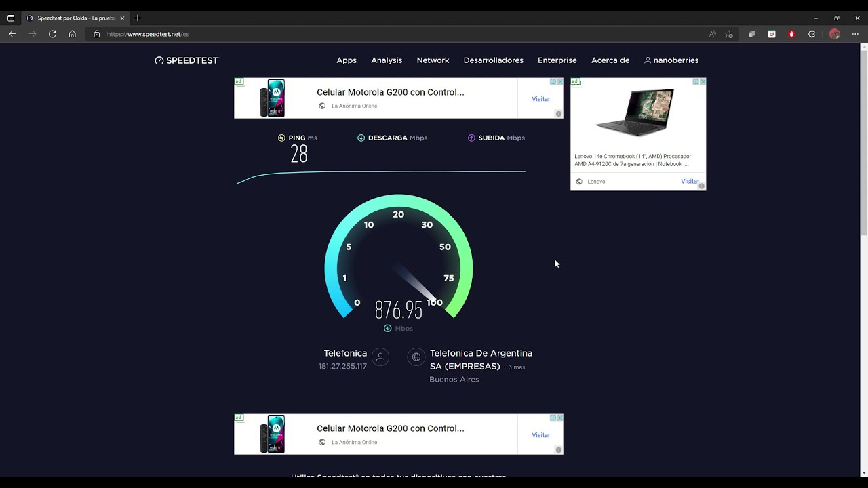
Task: Click Visitar in bottom Motorola ad
Action: pyautogui.click(x=540, y=435)
